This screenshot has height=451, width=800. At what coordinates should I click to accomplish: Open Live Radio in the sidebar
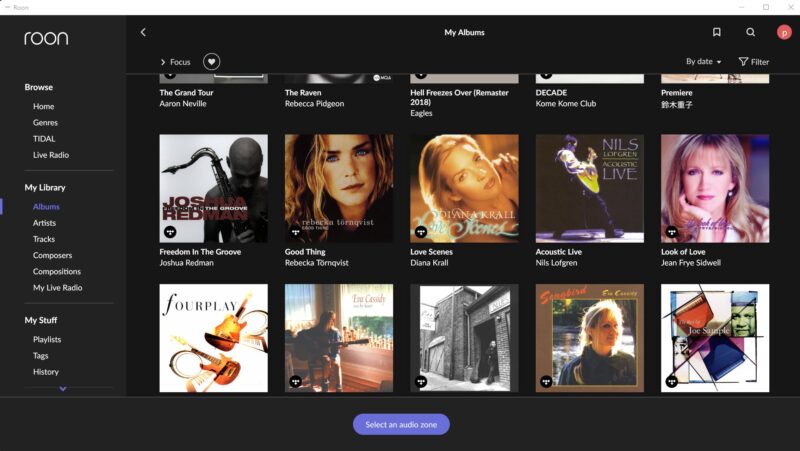click(x=51, y=155)
